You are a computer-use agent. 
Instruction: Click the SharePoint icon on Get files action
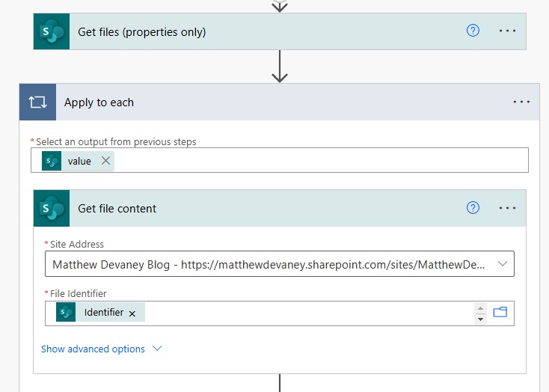click(52, 31)
